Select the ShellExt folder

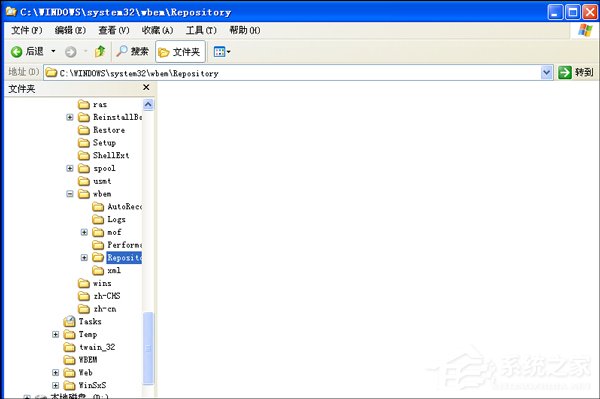tap(104, 155)
